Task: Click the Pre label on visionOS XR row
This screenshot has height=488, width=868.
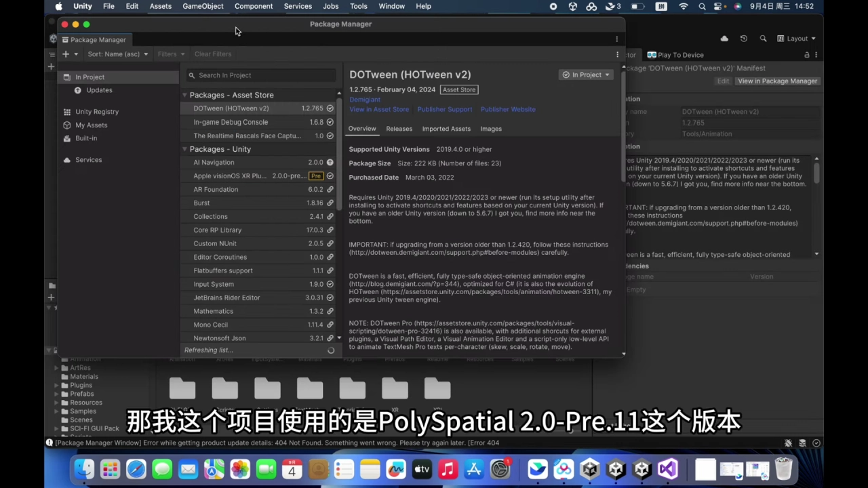Action: 315,176
